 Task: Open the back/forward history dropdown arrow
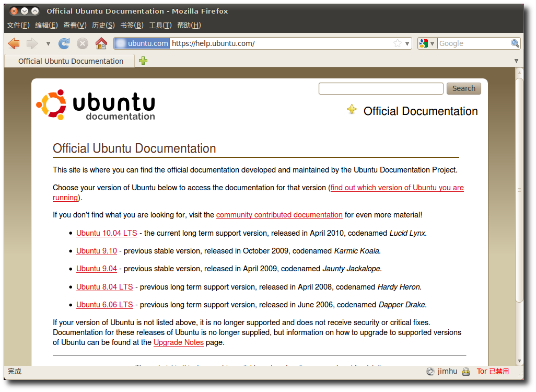click(48, 43)
